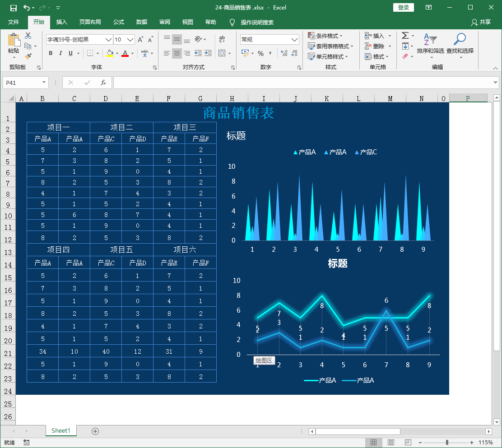Switch to Page Layout view icon
The image size is (502, 448).
click(391, 442)
